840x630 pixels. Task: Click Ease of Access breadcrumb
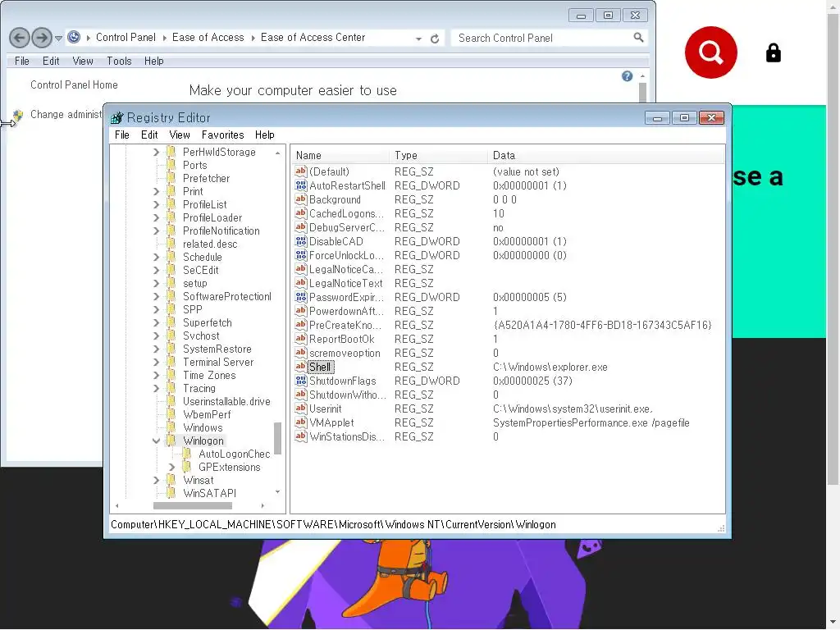click(208, 38)
